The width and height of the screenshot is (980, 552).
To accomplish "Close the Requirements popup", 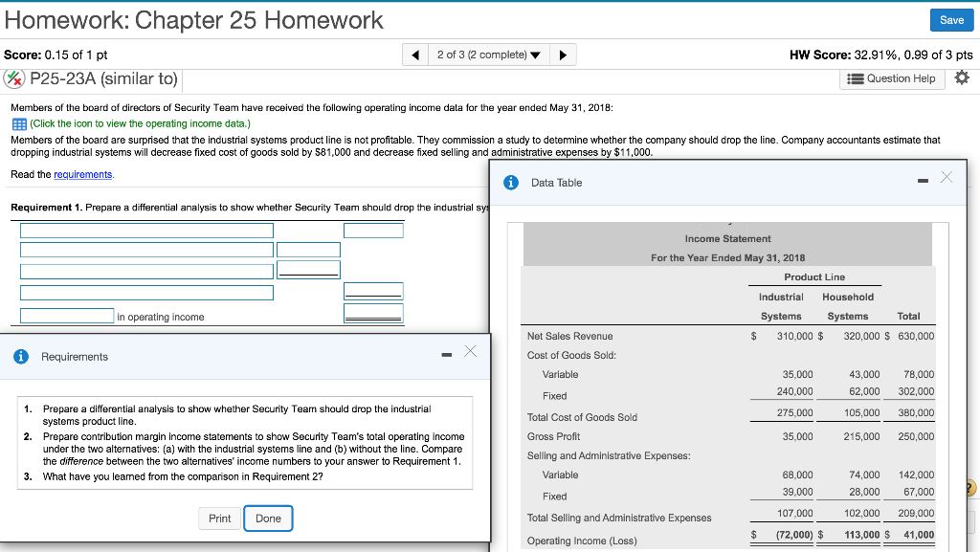I will tap(470, 351).
